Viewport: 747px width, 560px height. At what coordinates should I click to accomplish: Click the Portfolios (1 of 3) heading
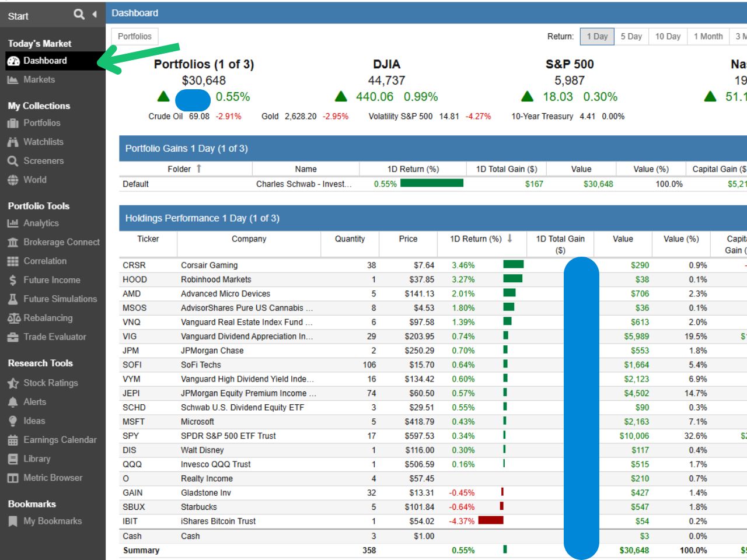204,64
